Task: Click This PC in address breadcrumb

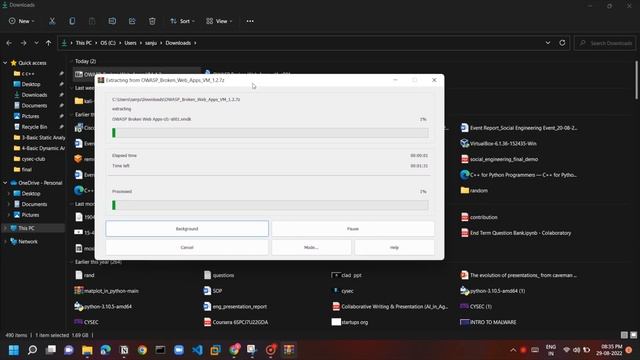Action: tap(84, 43)
